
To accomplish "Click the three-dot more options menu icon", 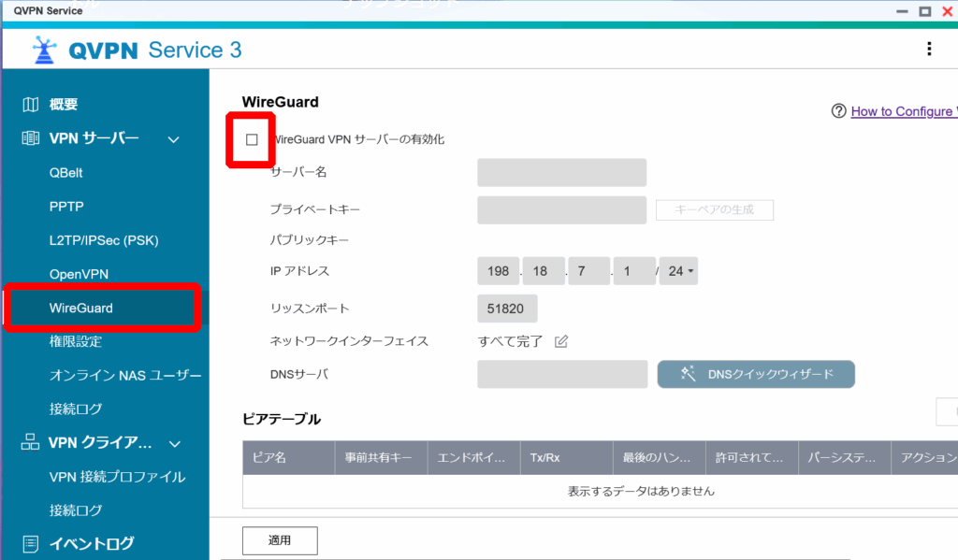I will tap(928, 50).
